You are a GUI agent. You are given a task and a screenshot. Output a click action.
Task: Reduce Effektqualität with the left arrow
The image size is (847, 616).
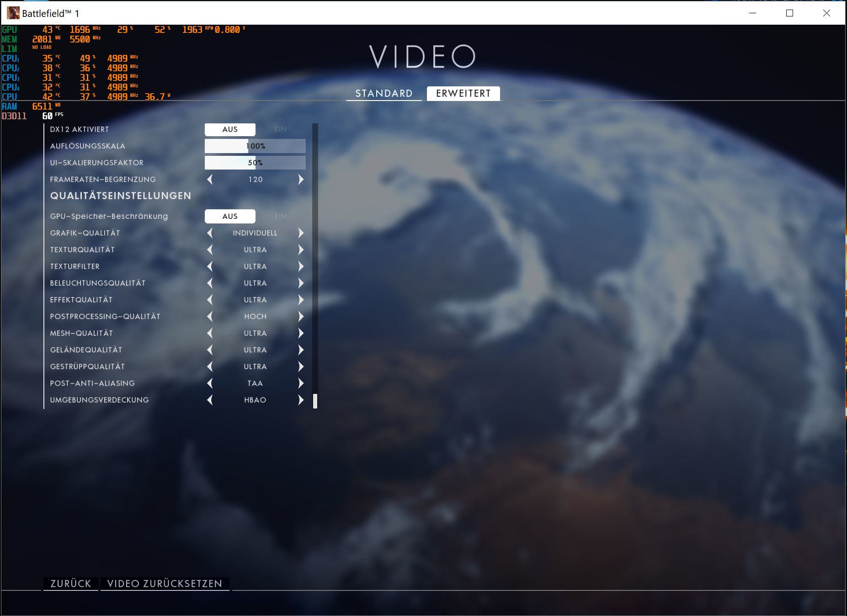[x=210, y=300]
